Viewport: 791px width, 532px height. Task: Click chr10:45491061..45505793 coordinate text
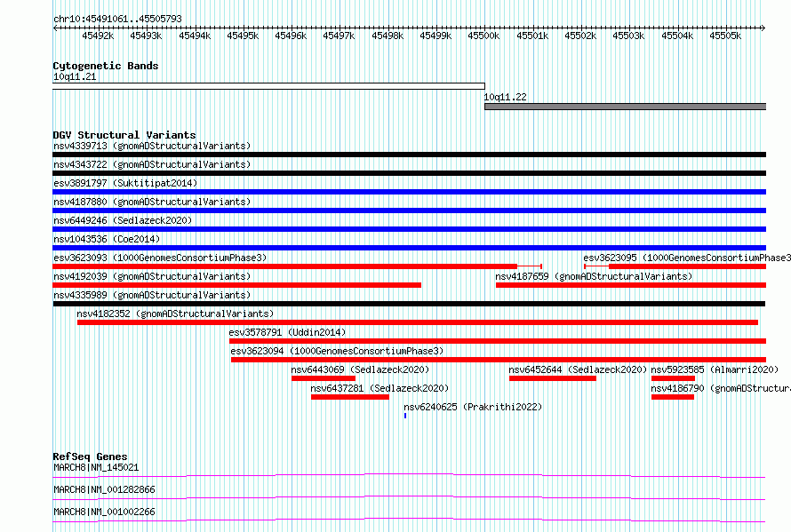(x=117, y=20)
